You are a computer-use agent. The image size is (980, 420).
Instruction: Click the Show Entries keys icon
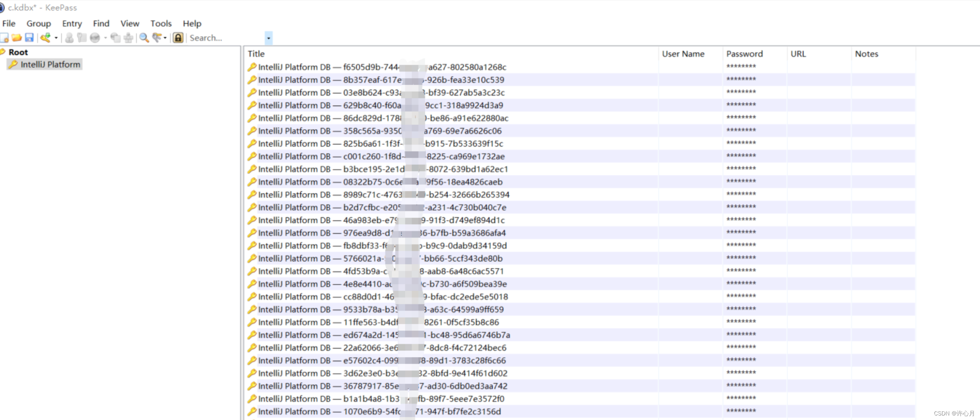coord(157,38)
